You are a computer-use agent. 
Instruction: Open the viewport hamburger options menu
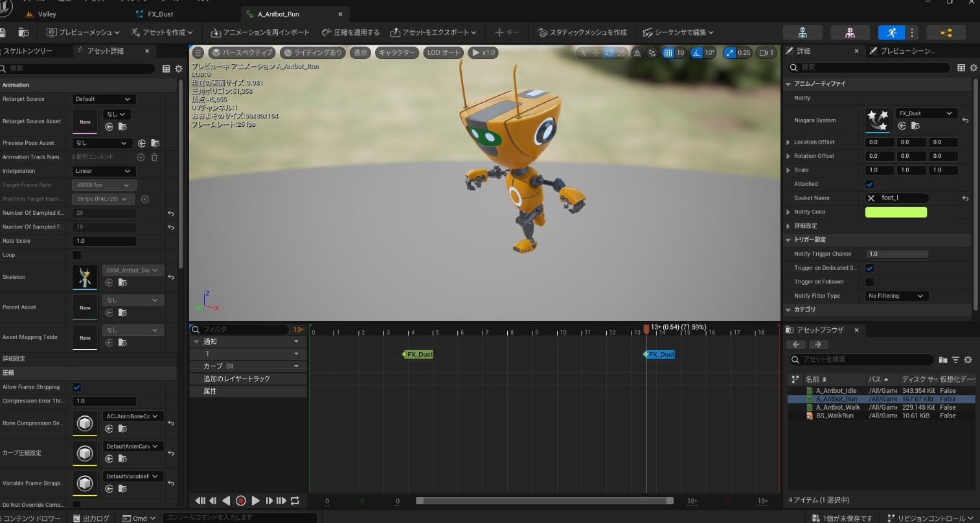click(198, 52)
